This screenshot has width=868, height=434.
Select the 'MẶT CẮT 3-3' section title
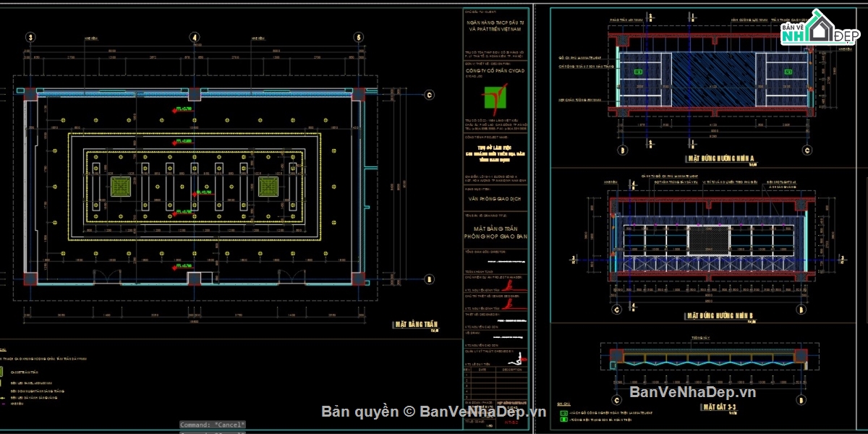click(x=718, y=407)
